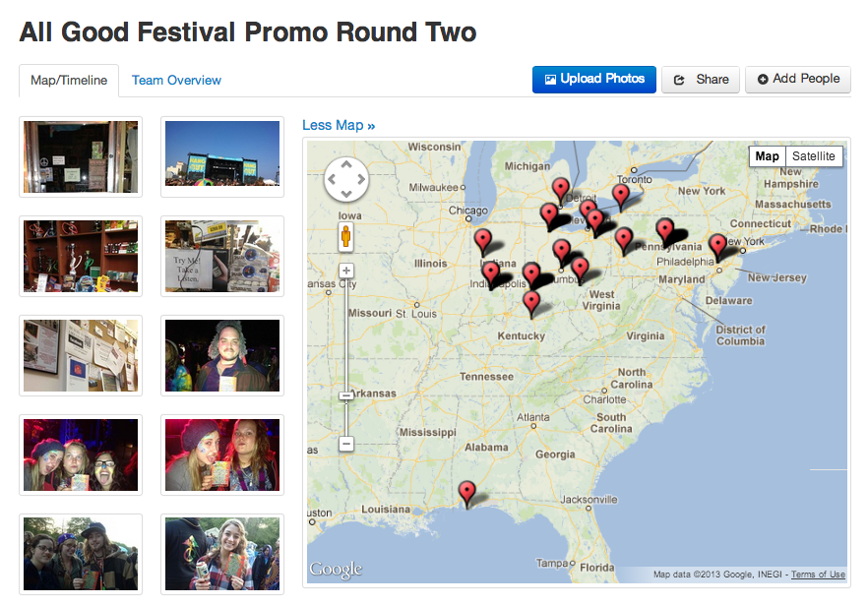Switch to the standard Map view
This screenshot has height=605, width=868.
point(767,156)
